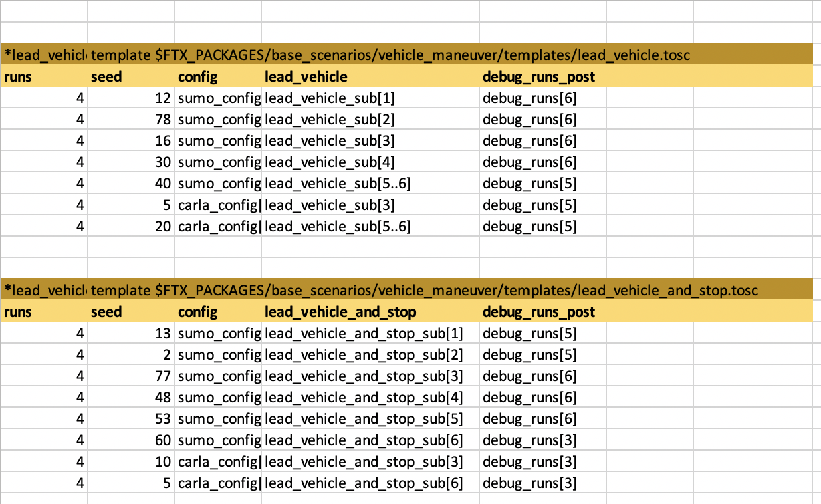
Task: Click the seed cell showing 77
Action: click(x=131, y=376)
